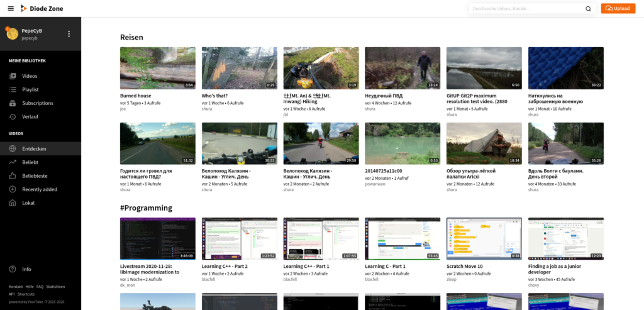Screen dimensions: 644x310
Task: Open the Beliebt trending section
Action: 30,162
